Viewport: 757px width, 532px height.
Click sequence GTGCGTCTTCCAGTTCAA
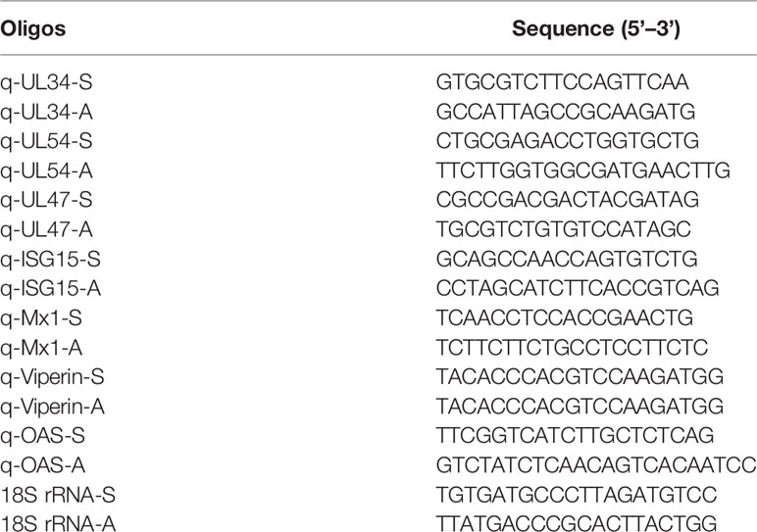(562, 82)
